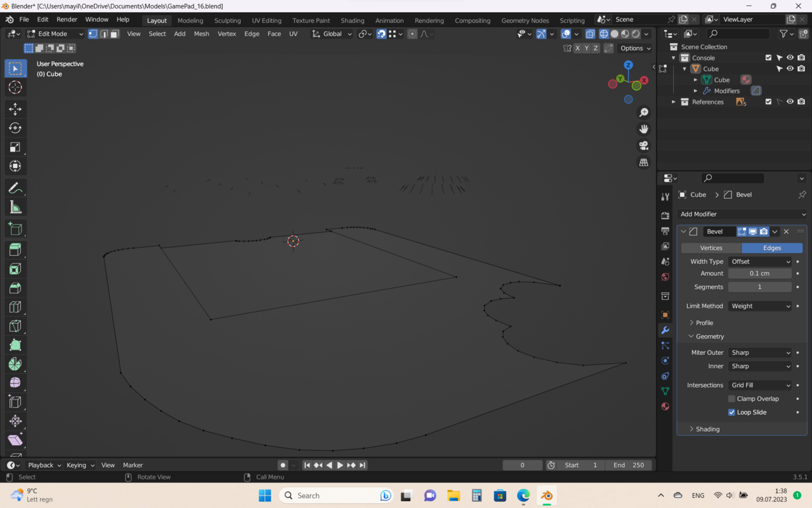Select the Loop Cut tool

[x=15, y=307]
